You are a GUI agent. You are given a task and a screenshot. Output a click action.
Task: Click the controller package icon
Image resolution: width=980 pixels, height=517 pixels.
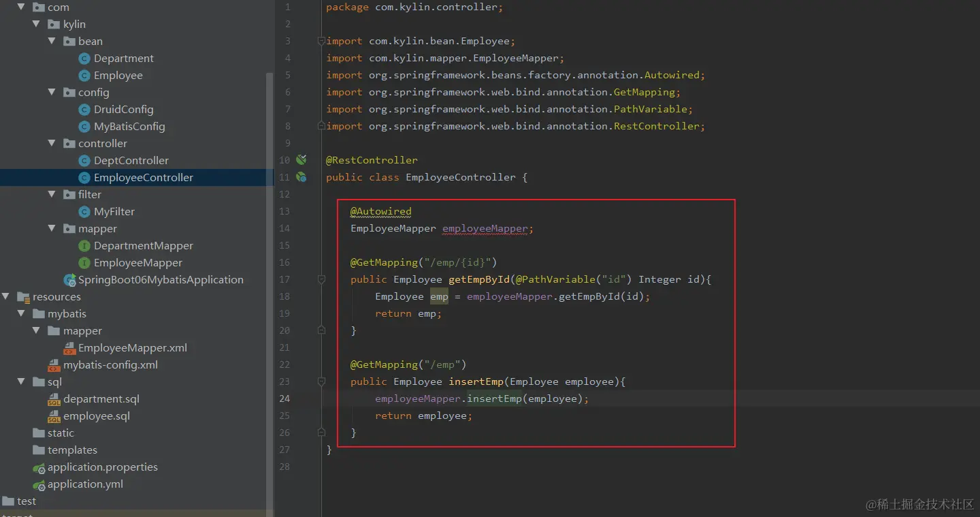point(69,144)
